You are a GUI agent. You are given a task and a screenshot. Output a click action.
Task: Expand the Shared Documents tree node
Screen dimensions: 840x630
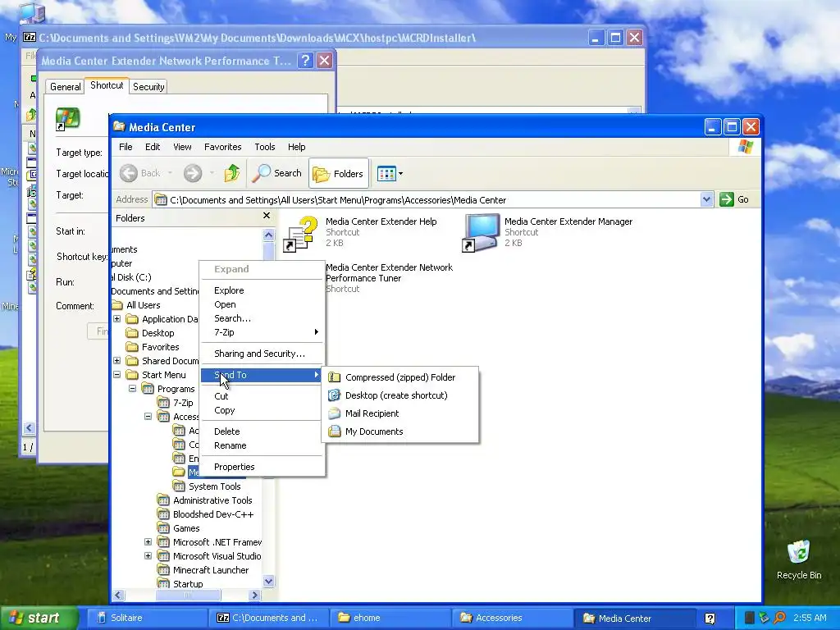tap(116, 361)
